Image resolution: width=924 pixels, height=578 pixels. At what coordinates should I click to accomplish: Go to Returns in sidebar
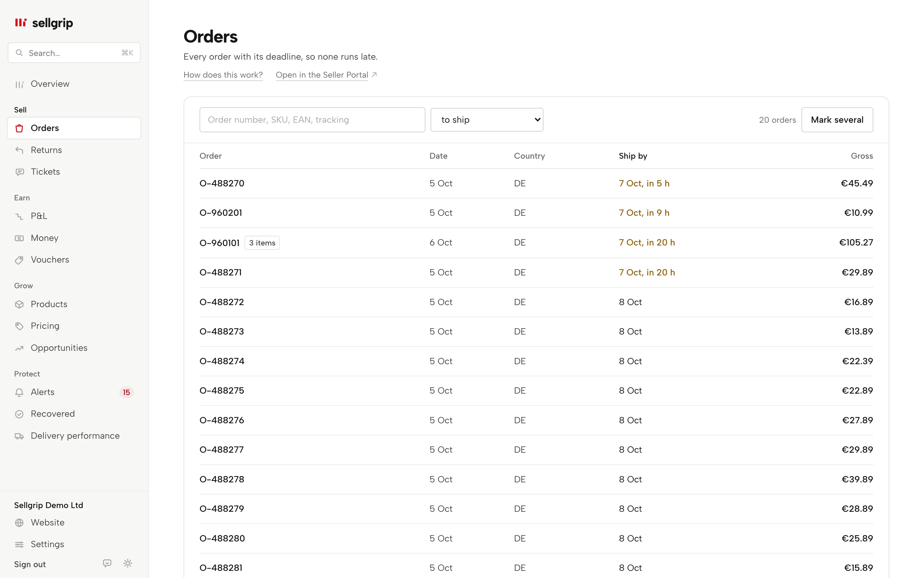tap(74, 150)
